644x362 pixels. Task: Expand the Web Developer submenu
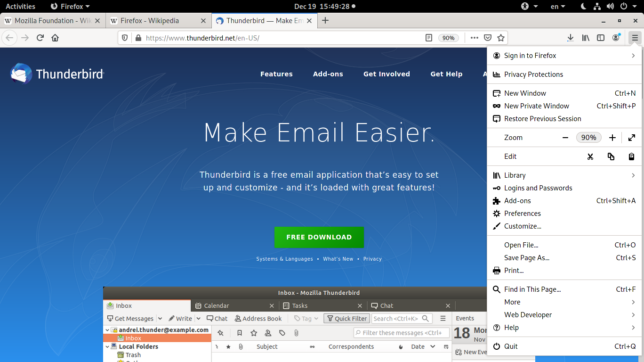[563, 315]
